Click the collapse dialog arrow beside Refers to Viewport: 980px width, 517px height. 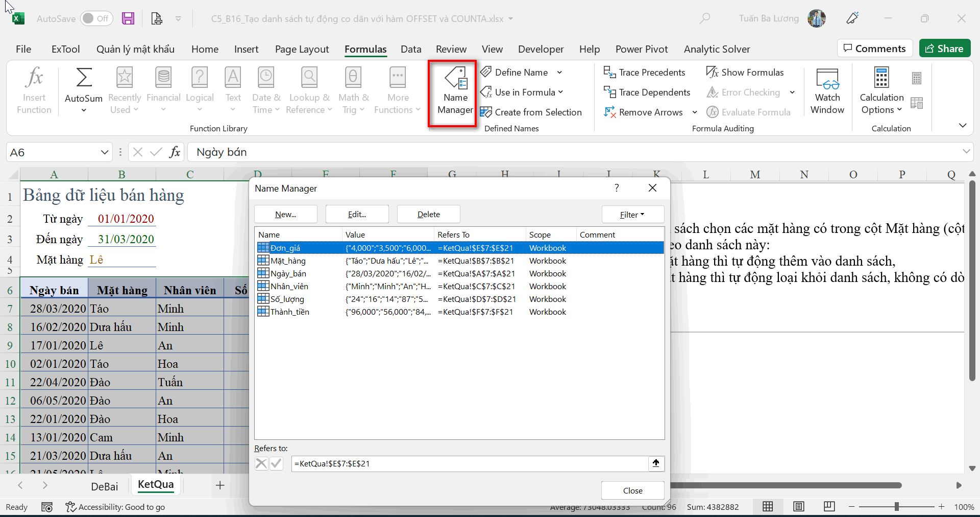pos(656,463)
